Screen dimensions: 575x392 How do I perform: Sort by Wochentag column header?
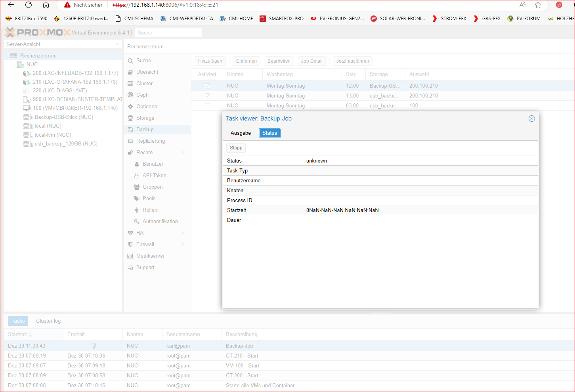pyautogui.click(x=302, y=74)
